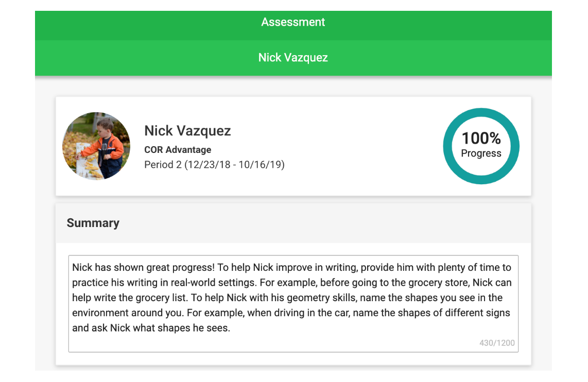Click the Progress label under 100%
The width and height of the screenshot is (588, 382).
[481, 153]
